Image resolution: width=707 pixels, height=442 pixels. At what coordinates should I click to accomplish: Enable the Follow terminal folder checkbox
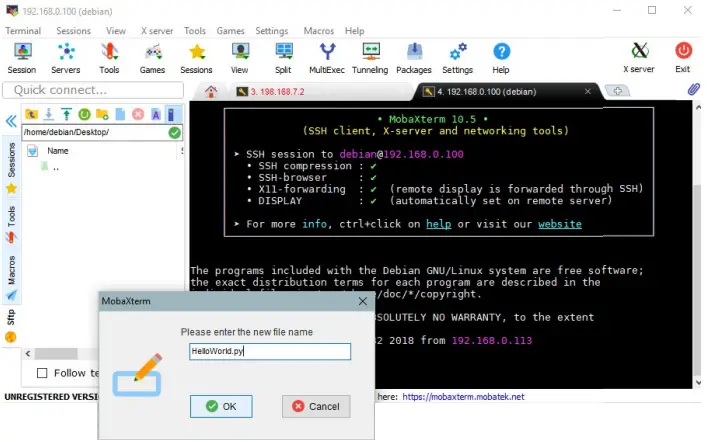[x=42, y=373]
